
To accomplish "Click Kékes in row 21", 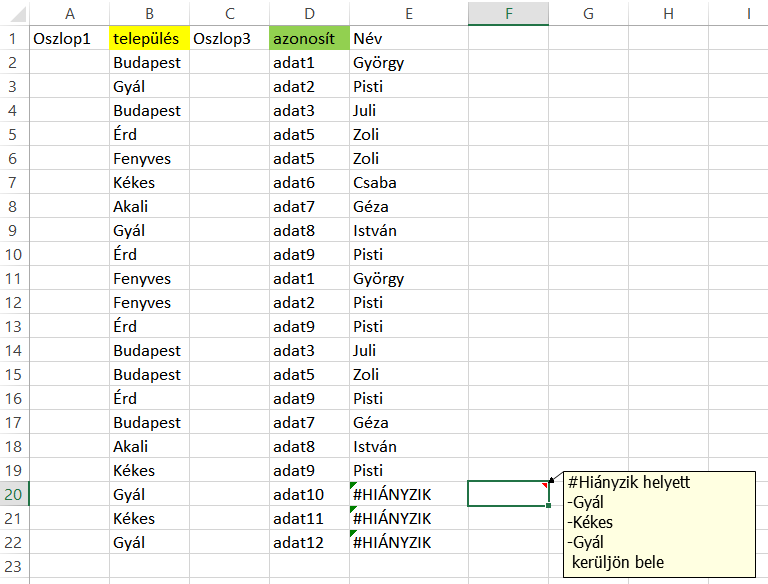I will [149, 518].
